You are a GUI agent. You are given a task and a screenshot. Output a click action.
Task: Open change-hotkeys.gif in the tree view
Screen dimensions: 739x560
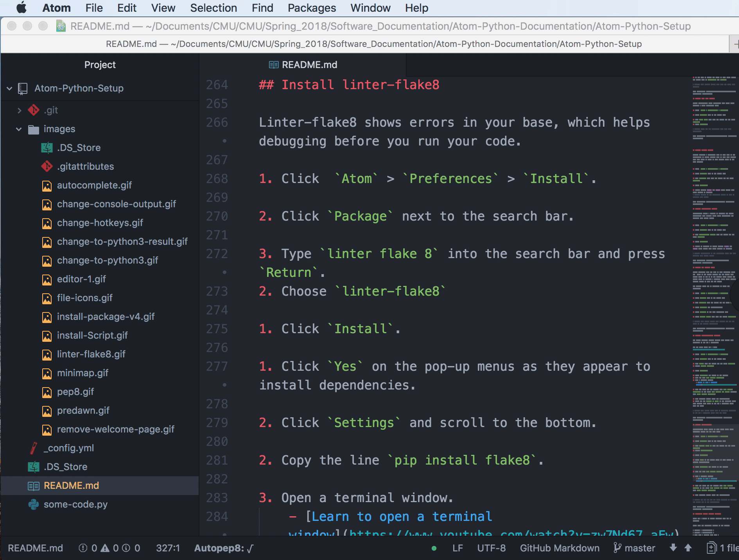coord(100,223)
